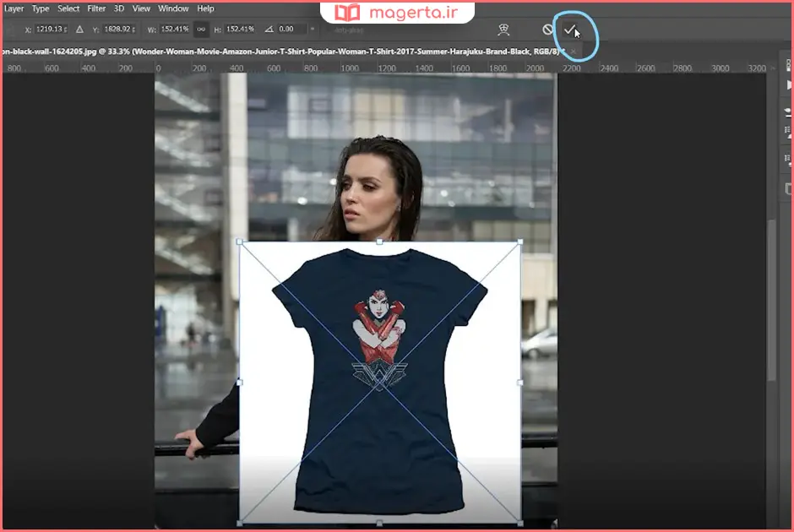Open the Window menu
The width and height of the screenshot is (794, 532).
click(x=173, y=8)
